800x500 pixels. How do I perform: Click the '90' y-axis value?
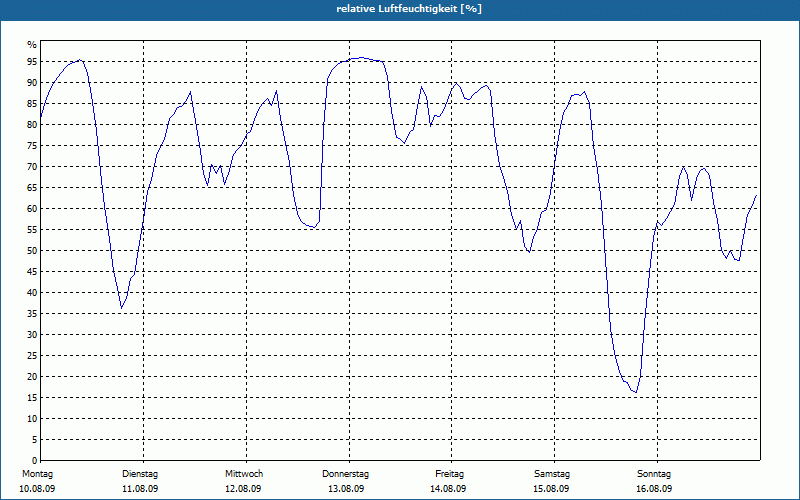32,83
